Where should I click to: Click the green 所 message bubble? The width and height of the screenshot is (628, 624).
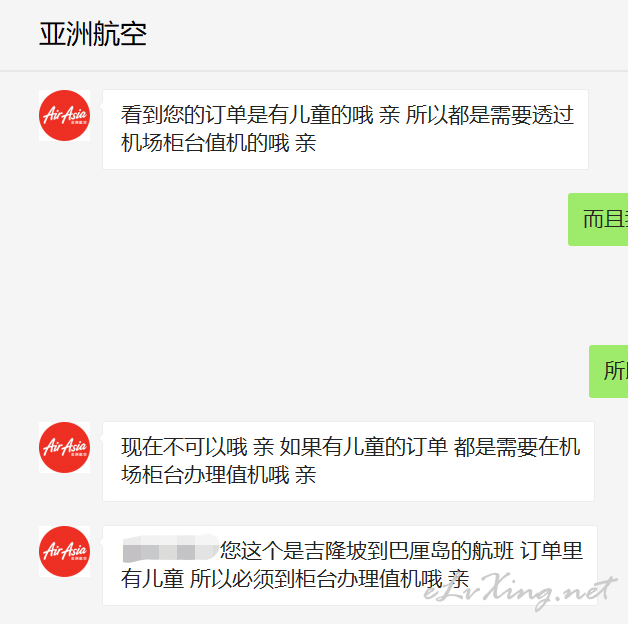[608, 371]
